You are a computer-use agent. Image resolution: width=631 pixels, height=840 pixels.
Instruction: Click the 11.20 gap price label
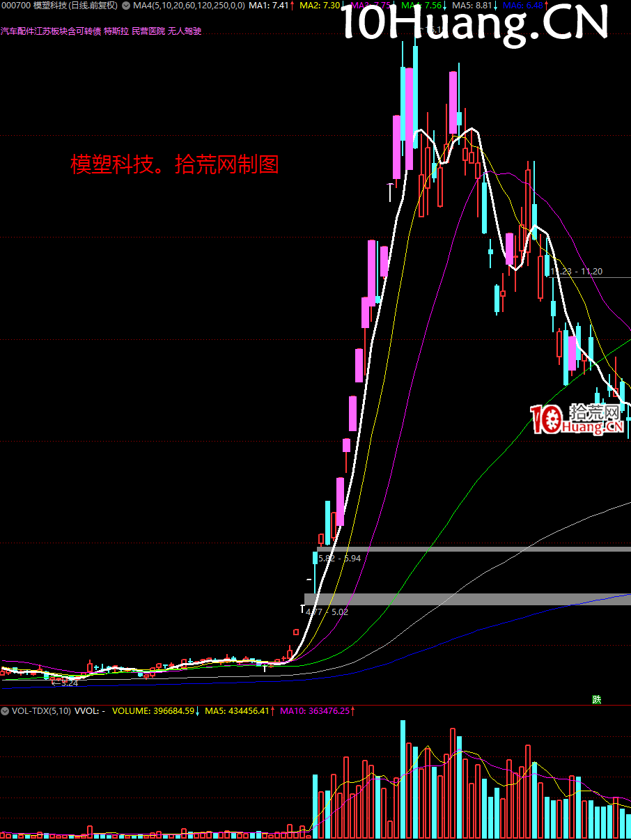(x=593, y=272)
